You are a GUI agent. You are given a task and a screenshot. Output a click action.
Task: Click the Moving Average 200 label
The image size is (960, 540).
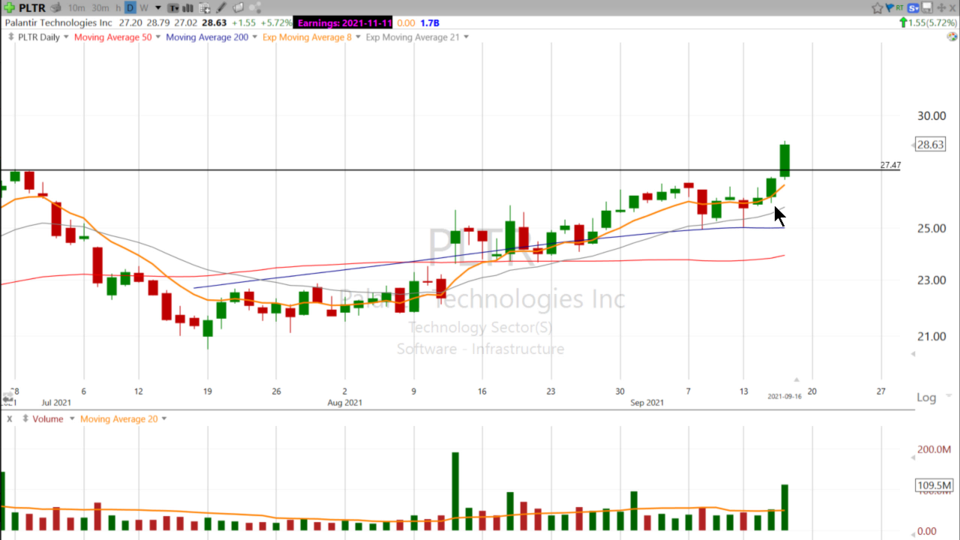(x=207, y=37)
